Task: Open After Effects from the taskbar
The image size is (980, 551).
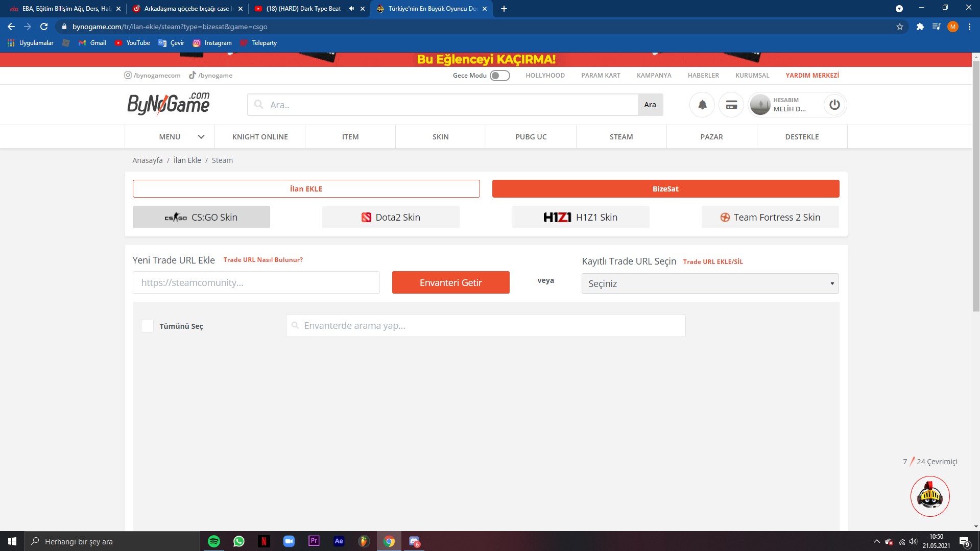Action: click(339, 541)
